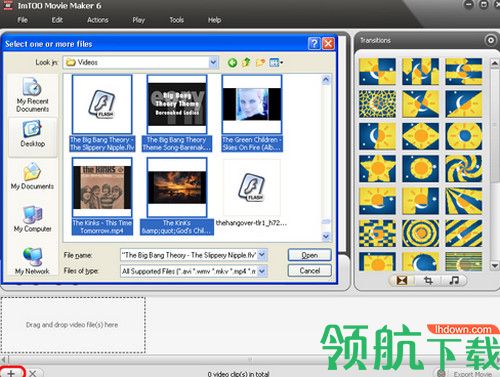Select the star-shaped transition
The height and width of the screenshot is (377, 500).
coord(377,168)
